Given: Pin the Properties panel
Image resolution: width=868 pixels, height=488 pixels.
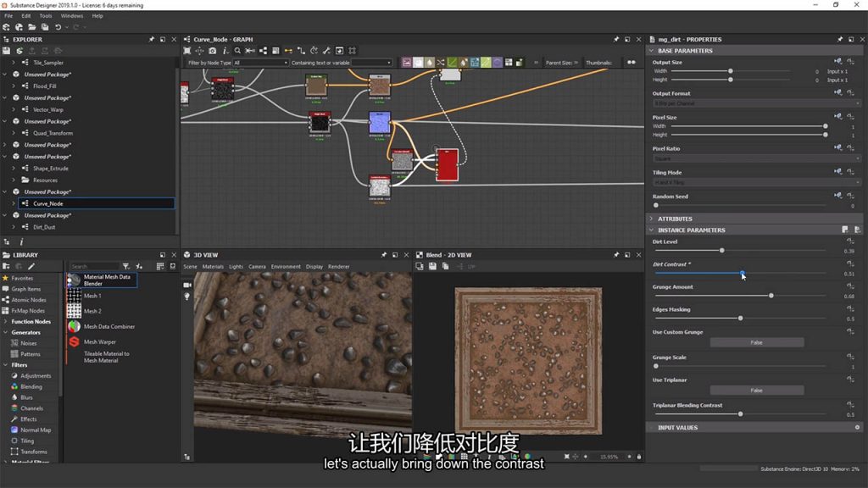Looking at the screenshot, I should point(840,39).
